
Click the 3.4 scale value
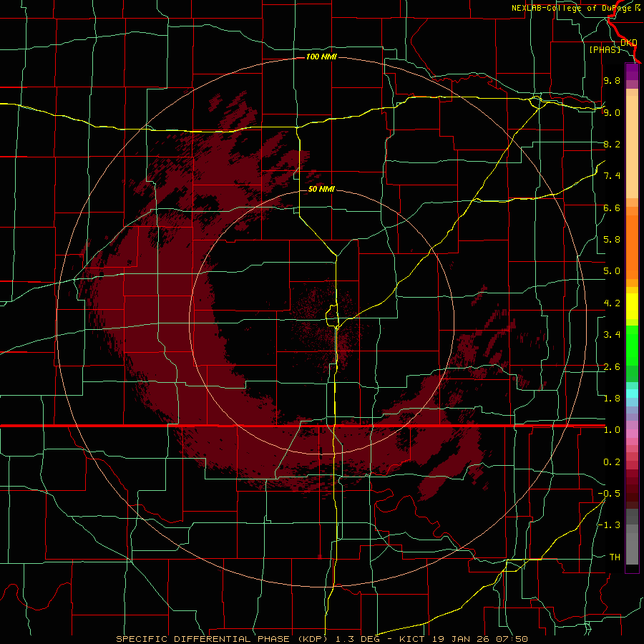612,335
